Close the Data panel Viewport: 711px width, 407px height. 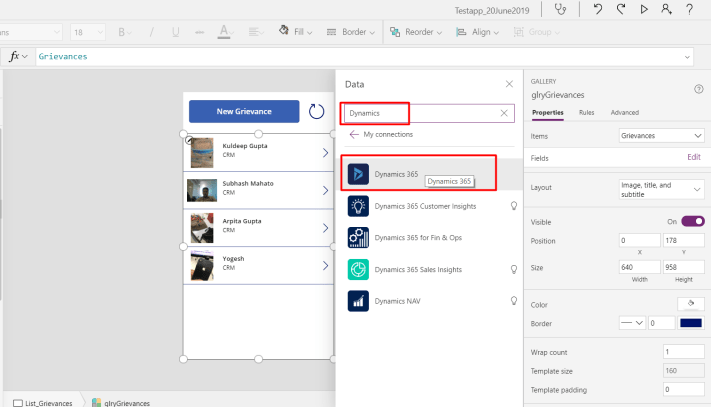coord(509,85)
